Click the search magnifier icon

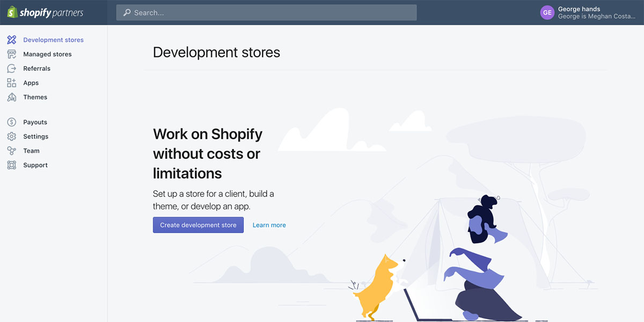click(127, 13)
